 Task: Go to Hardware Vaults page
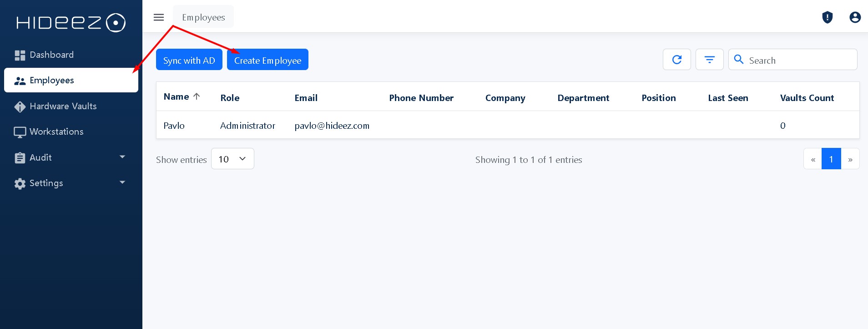(x=71, y=106)
